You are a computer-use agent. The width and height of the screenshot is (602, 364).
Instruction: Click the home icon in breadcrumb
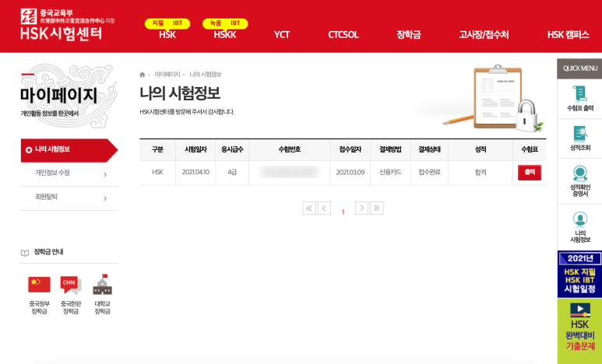[143, 75]
